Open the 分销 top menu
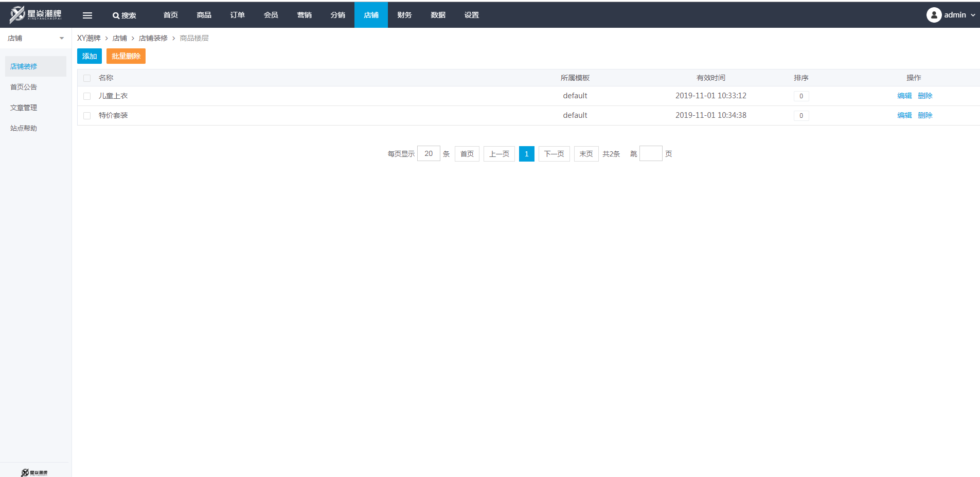This screenshot has width=980, height=477. tap(338, 15)
